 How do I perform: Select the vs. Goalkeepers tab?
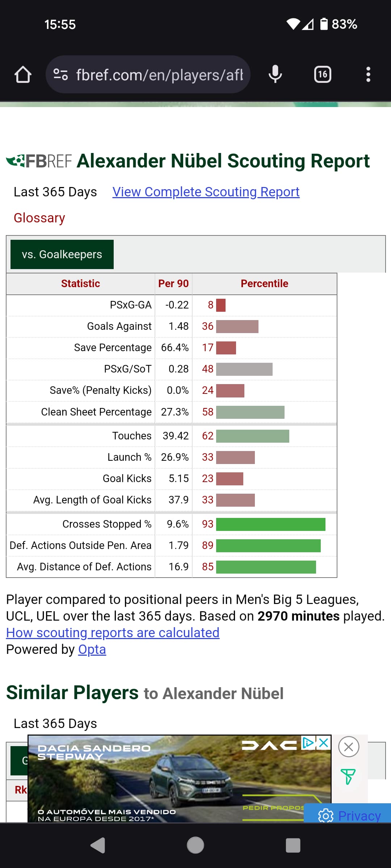[x=62, y=254]
